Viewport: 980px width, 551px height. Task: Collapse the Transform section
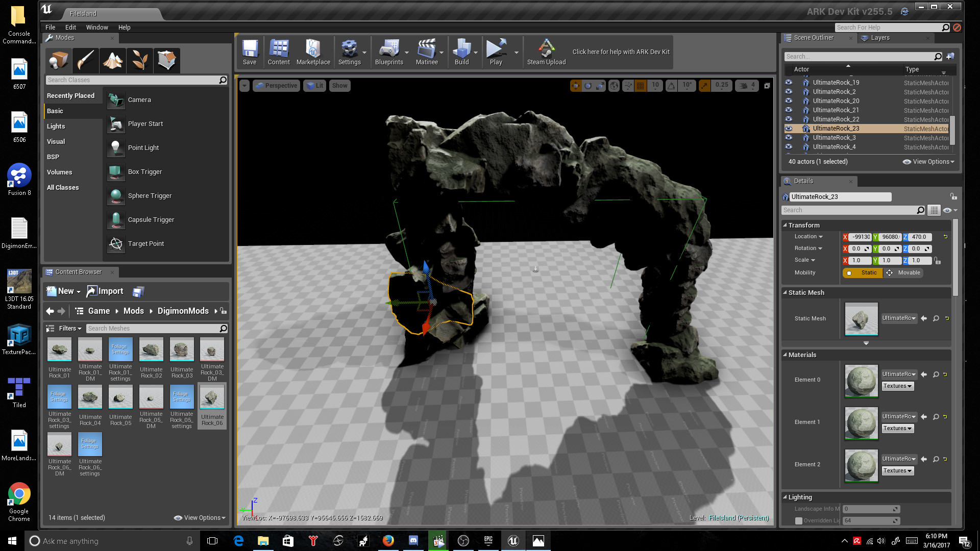785,225
